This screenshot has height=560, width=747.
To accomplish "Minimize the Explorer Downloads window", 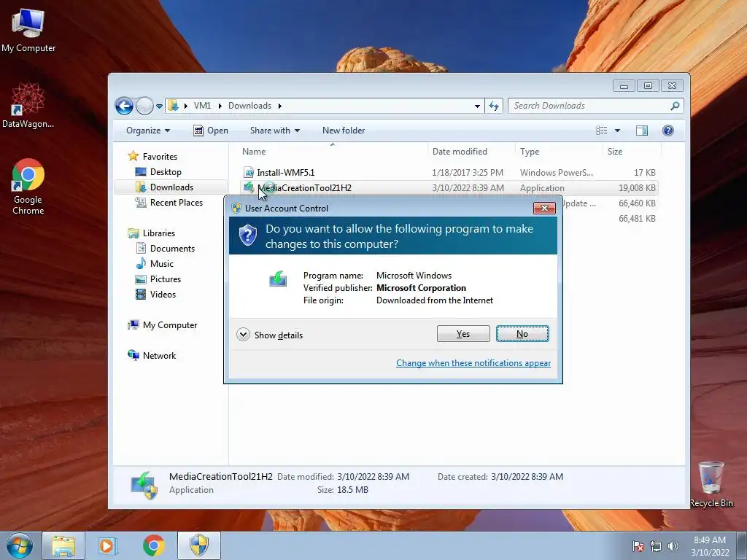I will point(624,86).
